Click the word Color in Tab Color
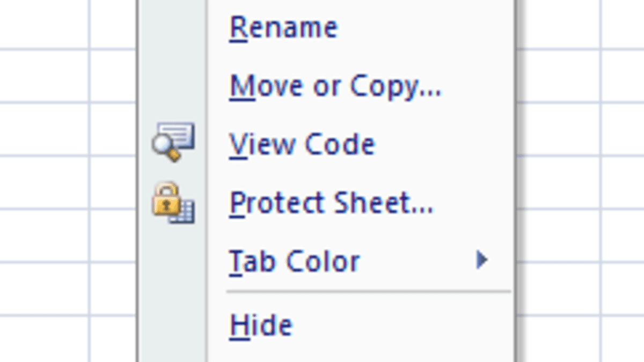The image size is (644, 362). pos(323,261)
